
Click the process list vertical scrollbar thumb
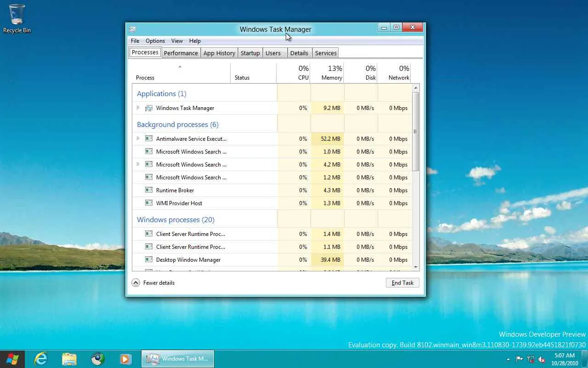[416, 132]
